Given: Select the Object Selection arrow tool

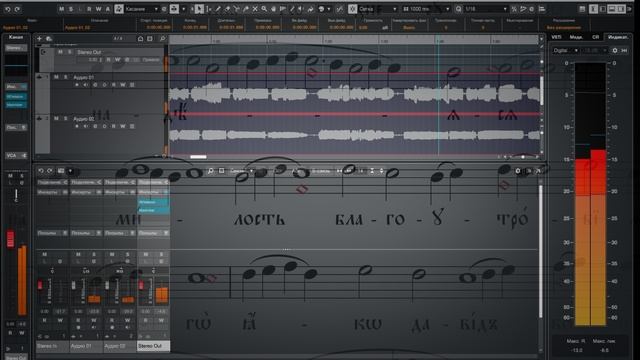Looking at the screenshot, I should [x=199, y=9].
